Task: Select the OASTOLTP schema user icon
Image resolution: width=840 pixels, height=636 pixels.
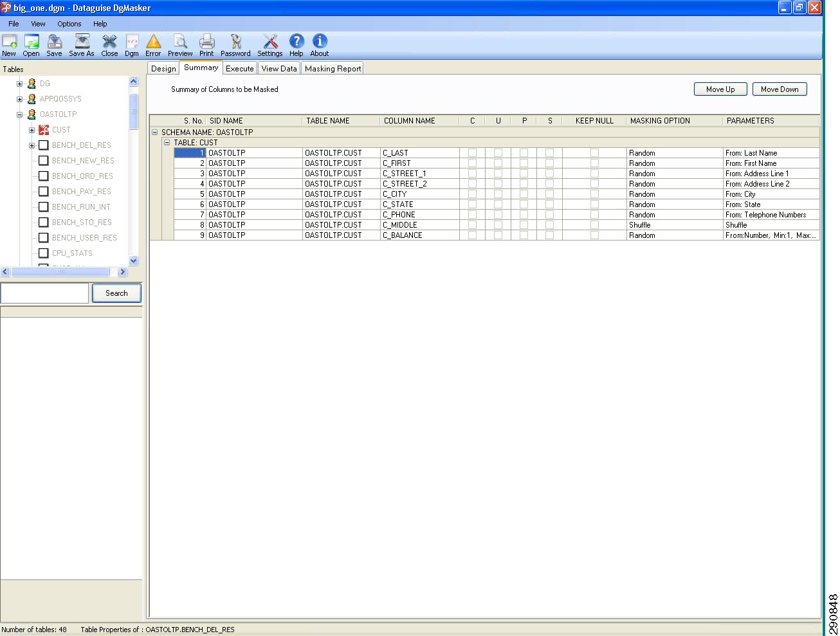Action: tap(32, 114)
